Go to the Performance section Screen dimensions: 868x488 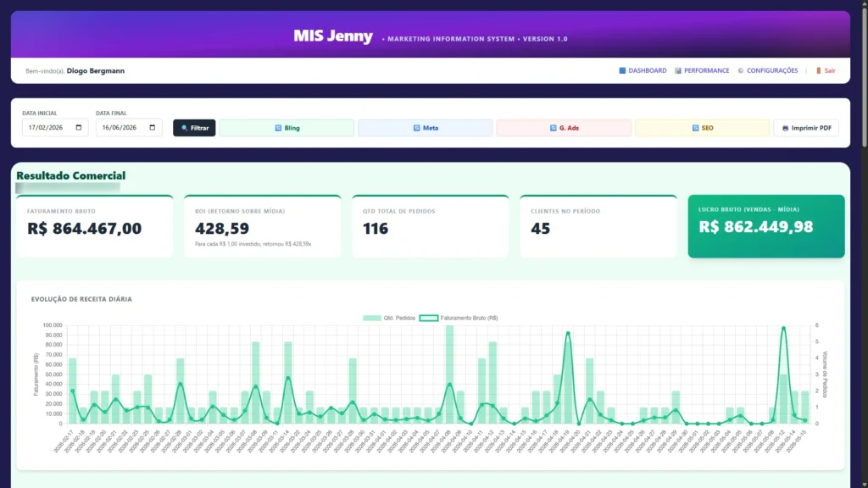tap(702, 71)
